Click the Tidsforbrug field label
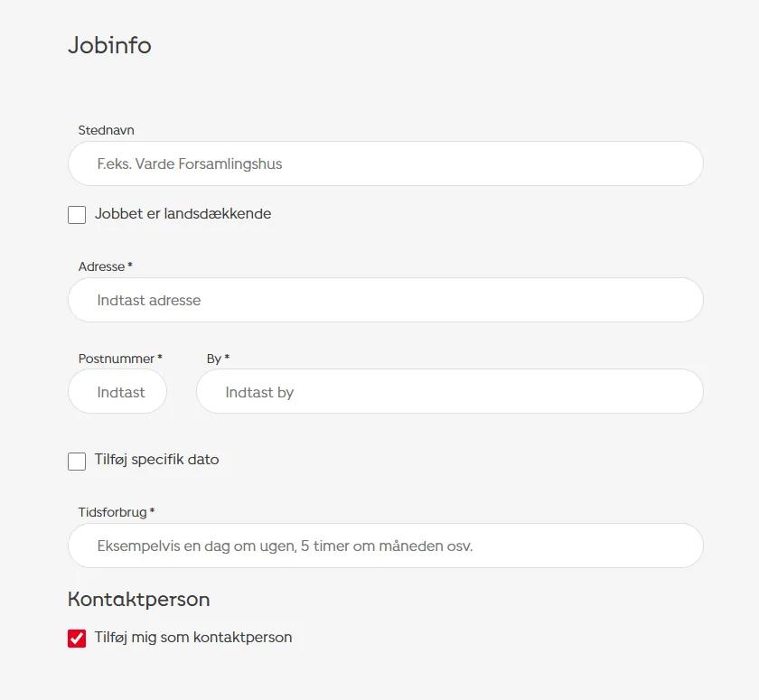Screen dimensions: 759x700 (112, 512)
